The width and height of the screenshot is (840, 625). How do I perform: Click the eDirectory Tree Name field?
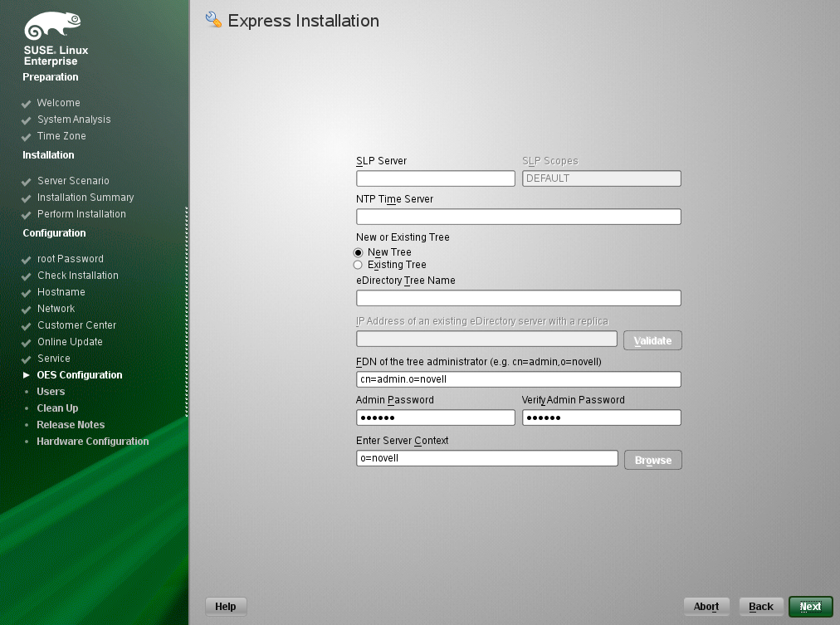(x=518, y=298)
